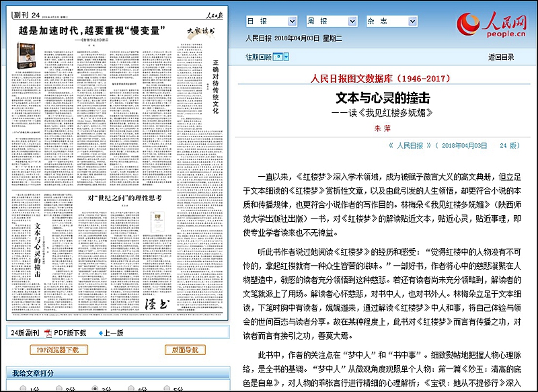538x392 pixels.
Task: Open the 杂志 dropdown list
Action: 392,22
